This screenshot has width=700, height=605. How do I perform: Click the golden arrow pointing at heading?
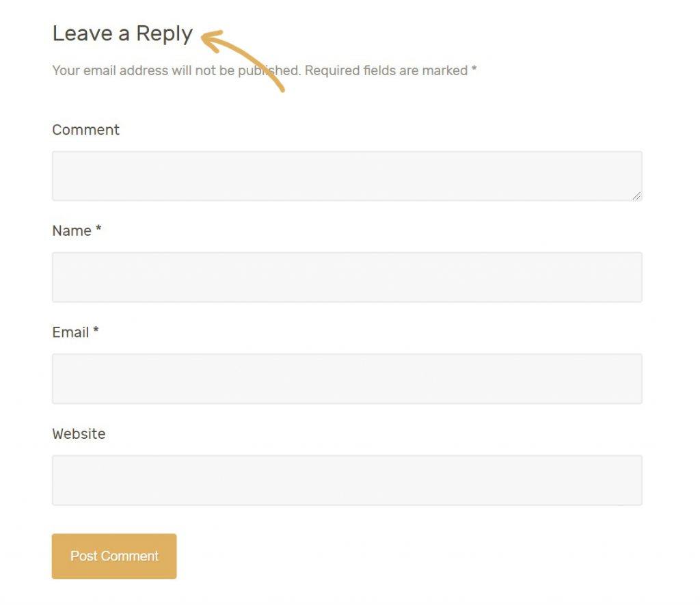(x=243, y=60)
